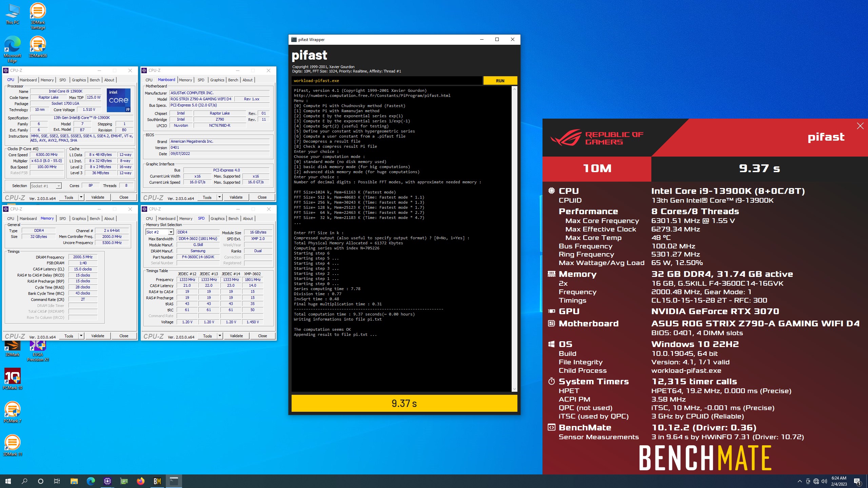Launch 3DMark 11 desktop shortcut
The width and height of the screenshot is (868, 488).
click(12, 445)
